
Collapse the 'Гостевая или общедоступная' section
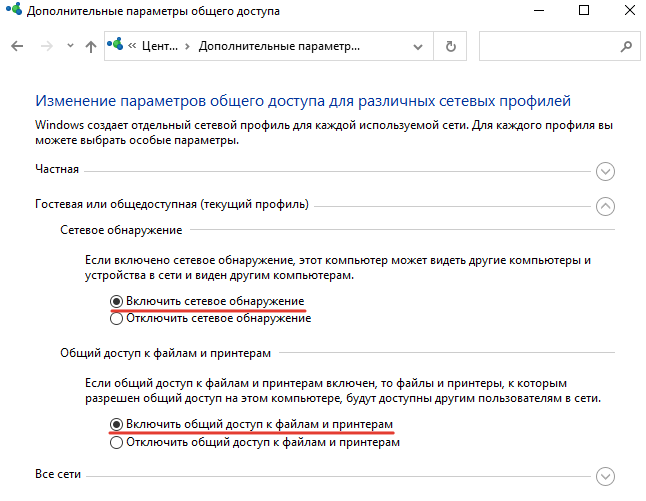605,206
